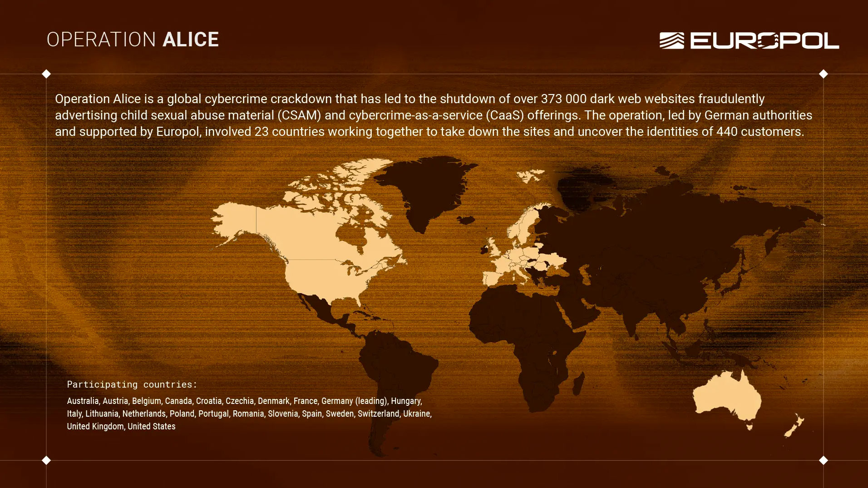868x488 pixels.
Task: Click Madagascar island on the map
Action: pos(578,384)
